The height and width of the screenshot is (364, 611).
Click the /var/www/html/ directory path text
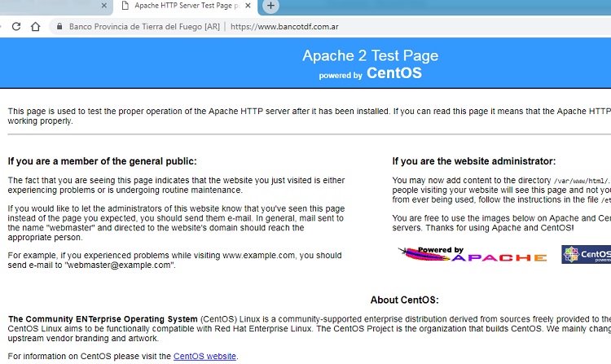(x=581, y=181)
